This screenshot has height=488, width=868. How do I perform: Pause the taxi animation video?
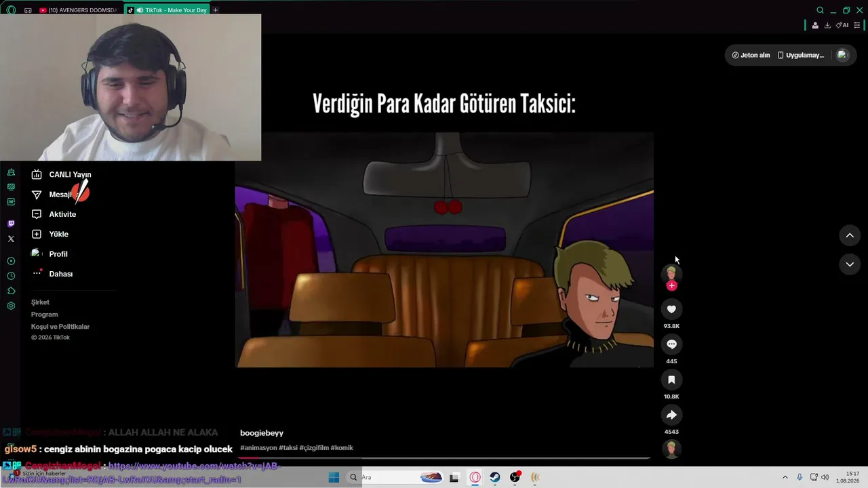click(444, 249)
